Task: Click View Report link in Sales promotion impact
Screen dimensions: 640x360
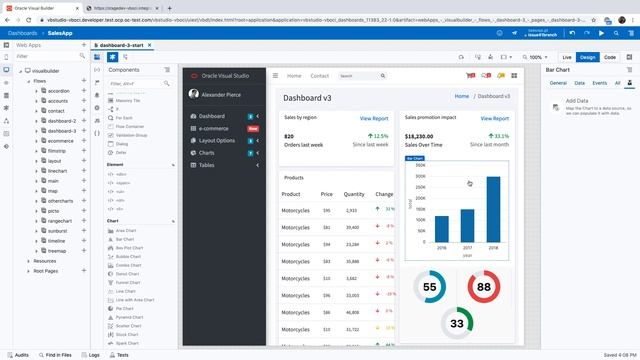Action: 495,118
